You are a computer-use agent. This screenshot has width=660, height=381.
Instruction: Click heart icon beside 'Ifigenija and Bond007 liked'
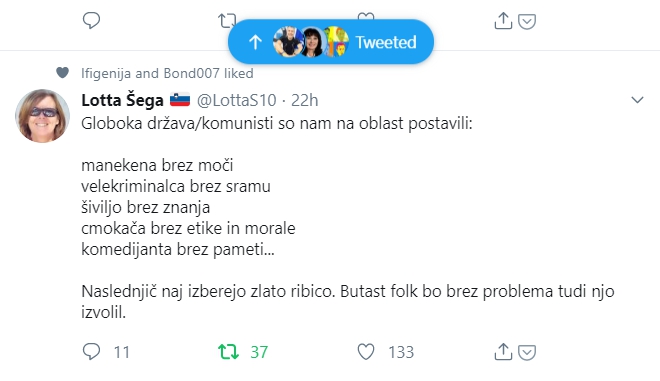pyautogui.click(x=62, y=73)
